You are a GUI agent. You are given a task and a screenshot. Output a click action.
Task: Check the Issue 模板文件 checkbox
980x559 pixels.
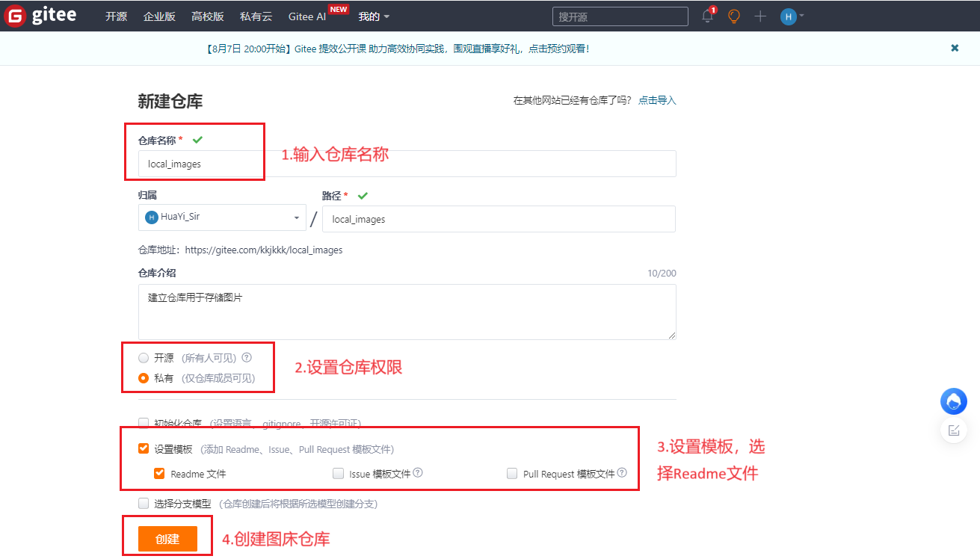(x=338, y=474)
